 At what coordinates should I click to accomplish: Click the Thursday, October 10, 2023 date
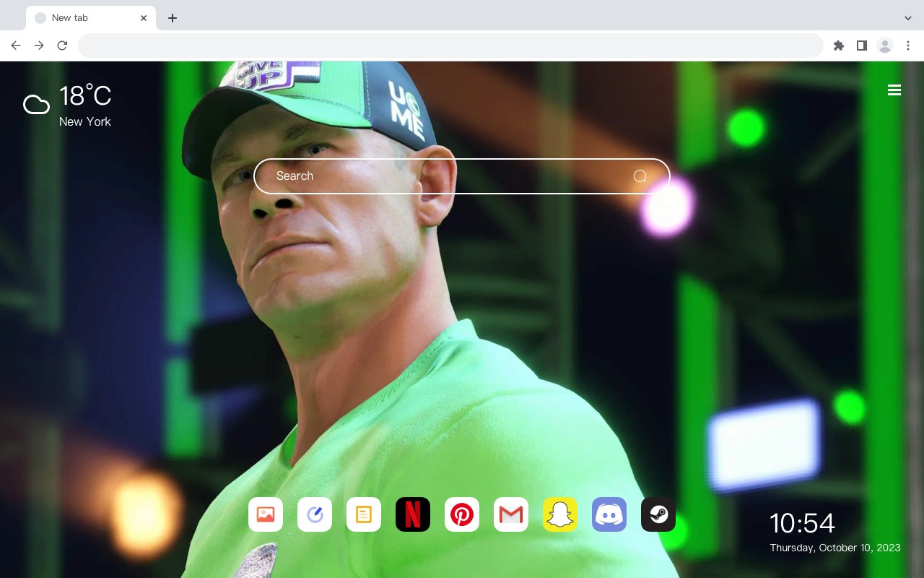click(x=835, y=548)
